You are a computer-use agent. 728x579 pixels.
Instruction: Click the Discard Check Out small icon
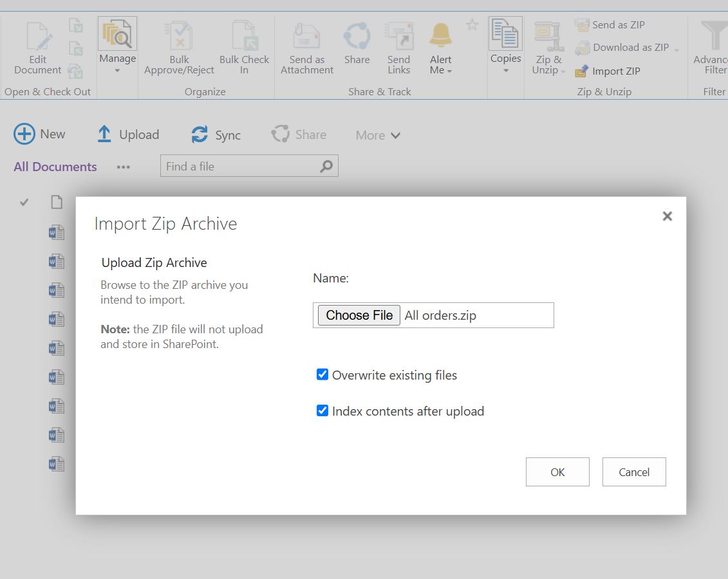pos(76,71)
